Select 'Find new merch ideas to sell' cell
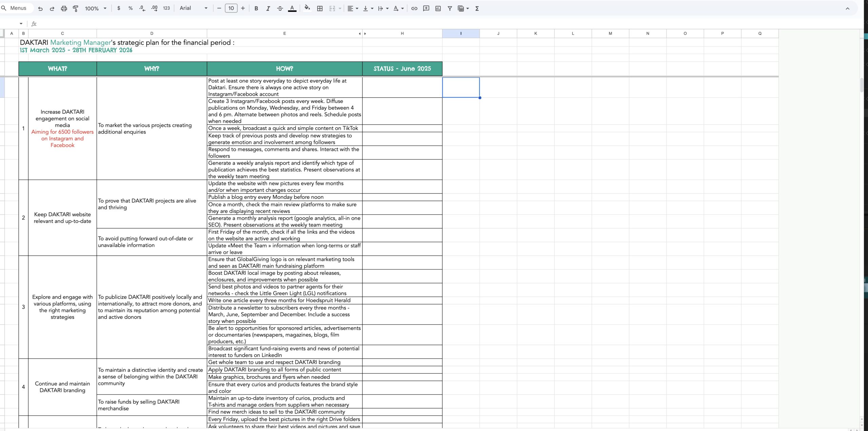Viewport: 868px width, 431px height. coord(284,412)
